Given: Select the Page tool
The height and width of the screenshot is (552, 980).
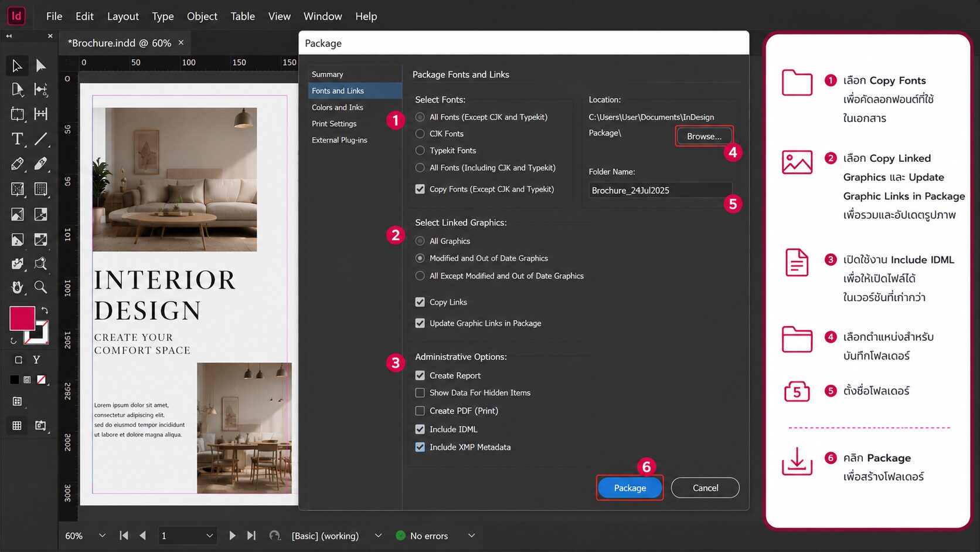Looking at the screenshot, I should [x=17, y=89].
